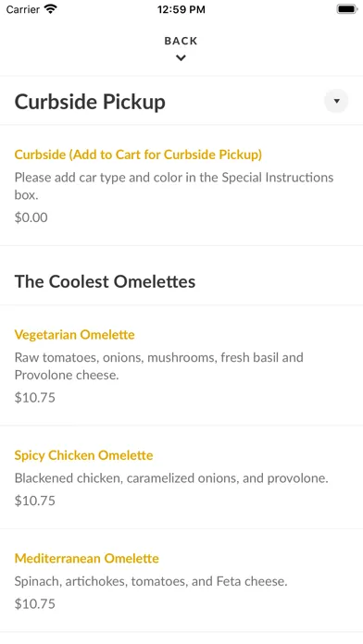The image size is (363, 644).
Task: Open the Vegetarian Omelette item
Action: point(74,334)
